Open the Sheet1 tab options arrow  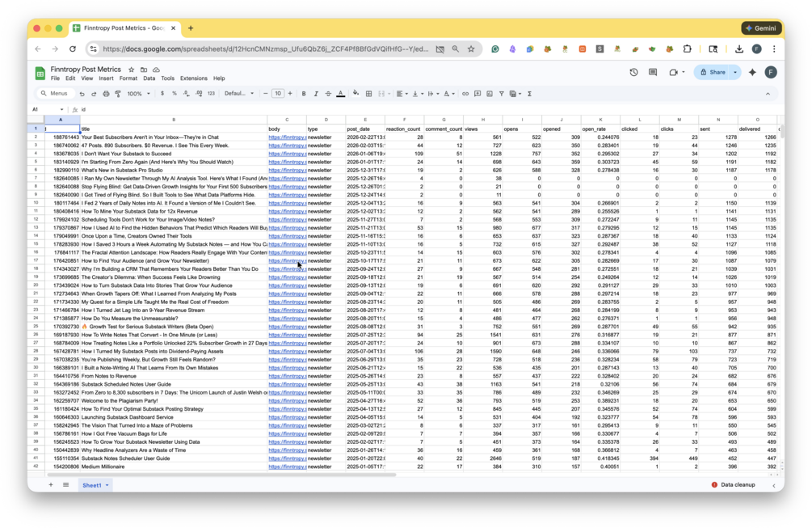107,485
